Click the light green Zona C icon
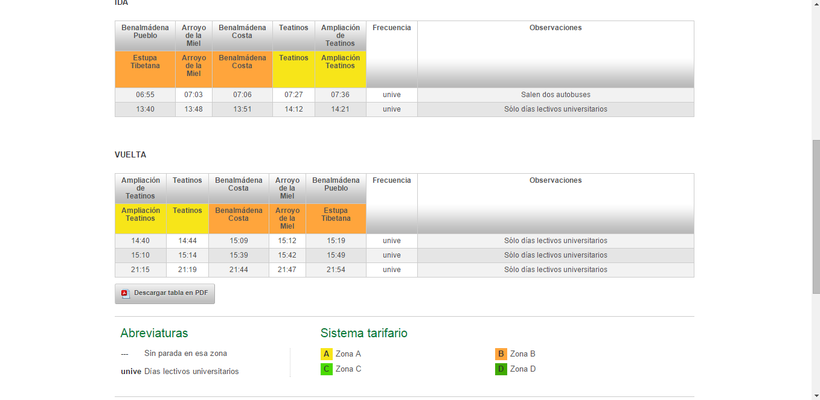 (x=326, y=369)
